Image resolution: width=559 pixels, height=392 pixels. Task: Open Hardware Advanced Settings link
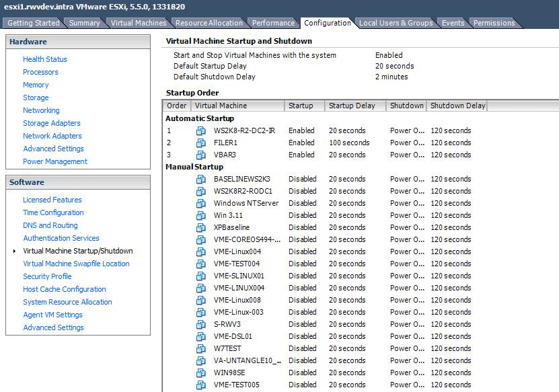click(53, 149)
